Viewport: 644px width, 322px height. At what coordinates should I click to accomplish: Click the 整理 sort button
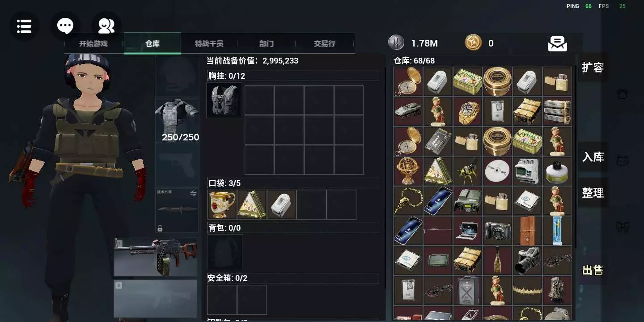click(x=593, y=193)
